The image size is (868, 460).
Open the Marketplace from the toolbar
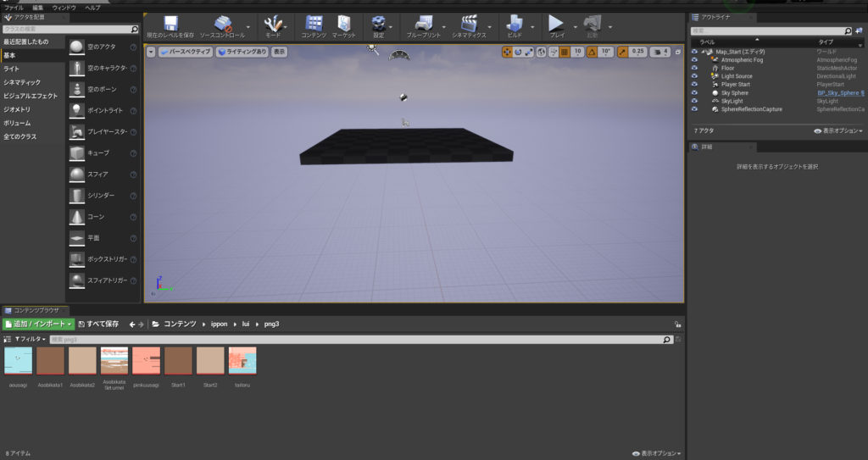click(x=343, y=23)
